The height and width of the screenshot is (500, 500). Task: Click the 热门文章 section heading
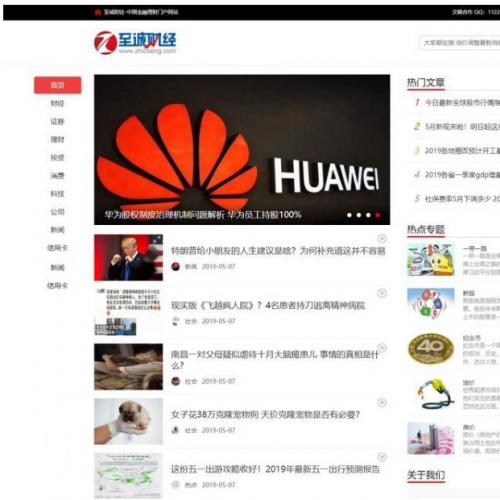click(426, 82)
